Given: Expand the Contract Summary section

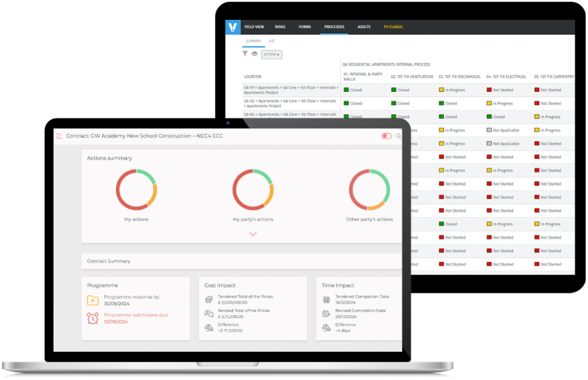Looking at the screenshot, I should [x=242, y=261].
